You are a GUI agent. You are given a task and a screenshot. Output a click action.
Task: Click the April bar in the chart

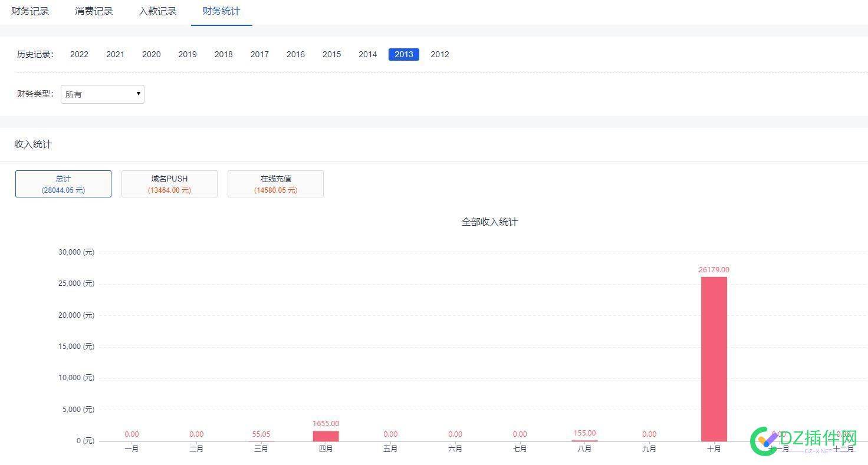[x=325, y=436]
